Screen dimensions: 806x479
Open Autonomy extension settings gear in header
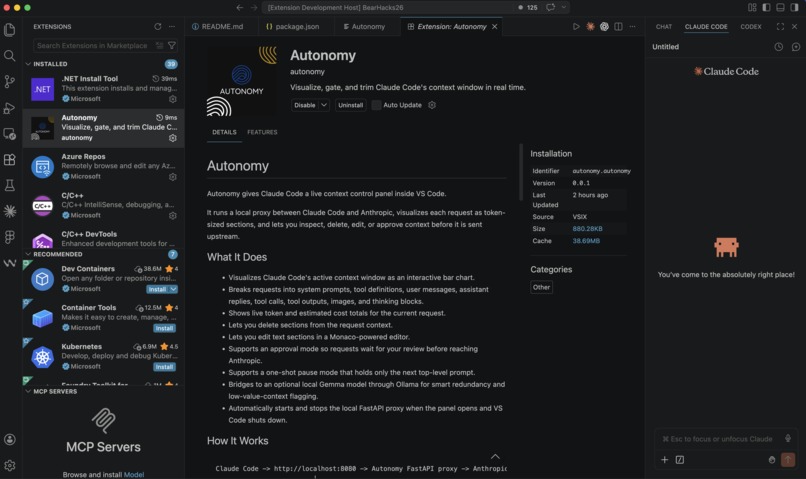432,105
